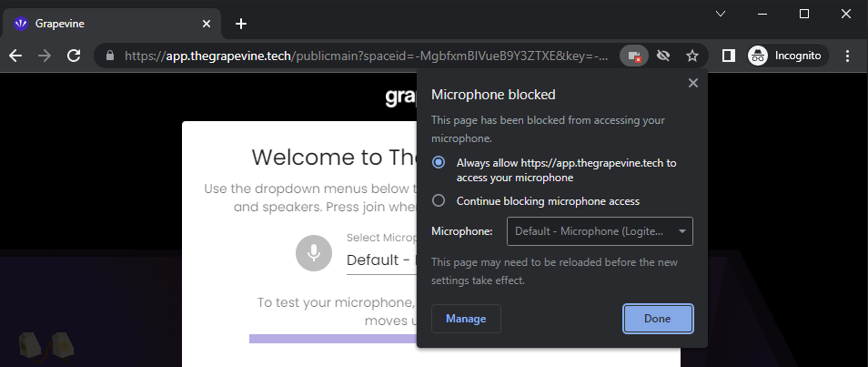Open the Chrome side panel
This screenshot has width=868, height=367.
click(x=729, y=56)
